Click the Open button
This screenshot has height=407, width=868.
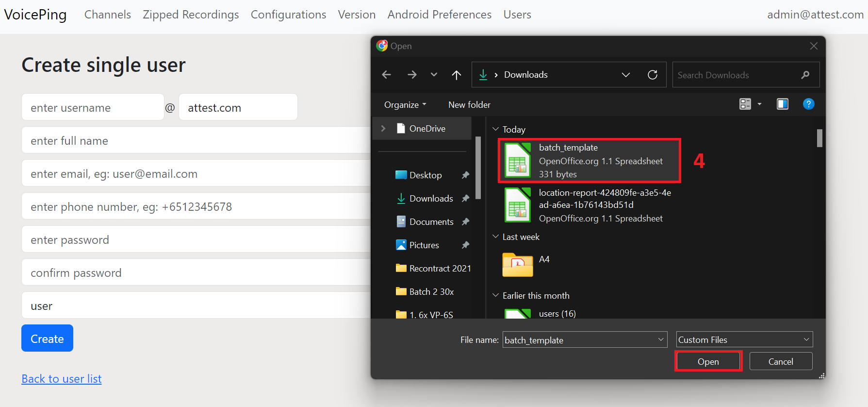click(708, 361)
